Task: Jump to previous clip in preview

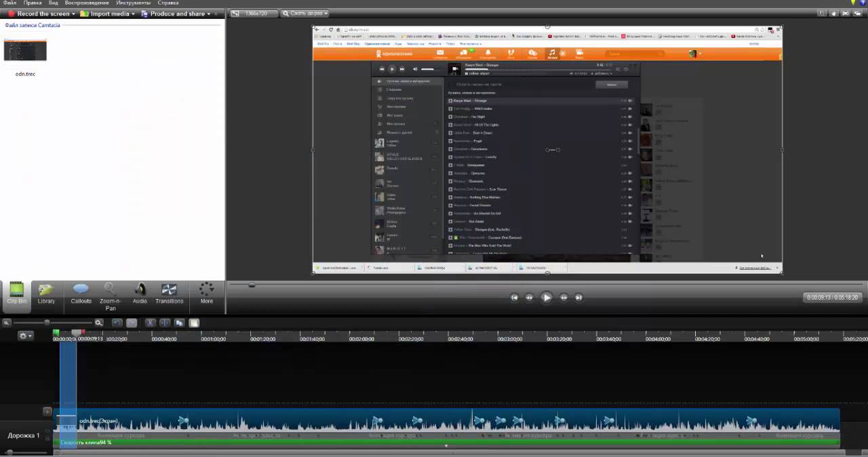Action: 514,297
